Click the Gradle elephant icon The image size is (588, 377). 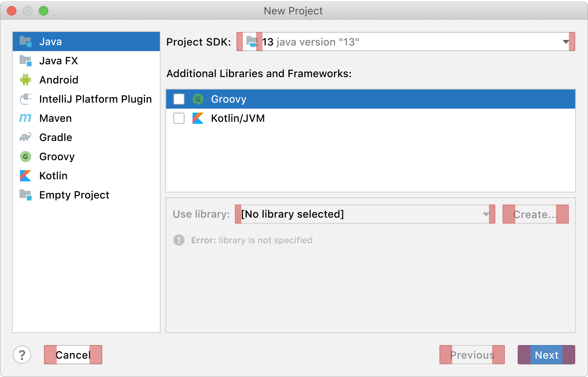coord(26,137)
